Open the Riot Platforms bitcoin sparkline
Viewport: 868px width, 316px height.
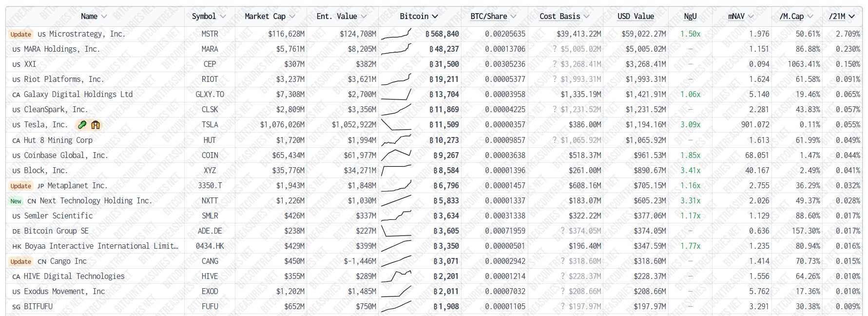tap(396, 79)
